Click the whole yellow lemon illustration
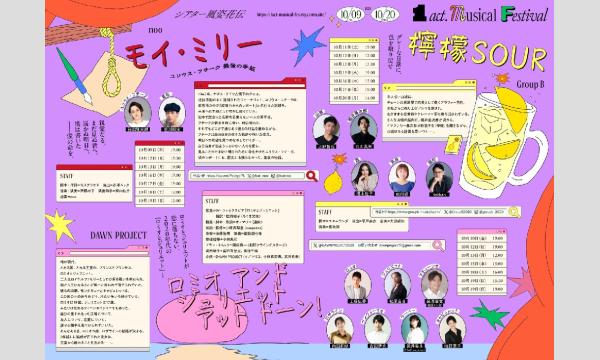 click(x=333, y=182)
